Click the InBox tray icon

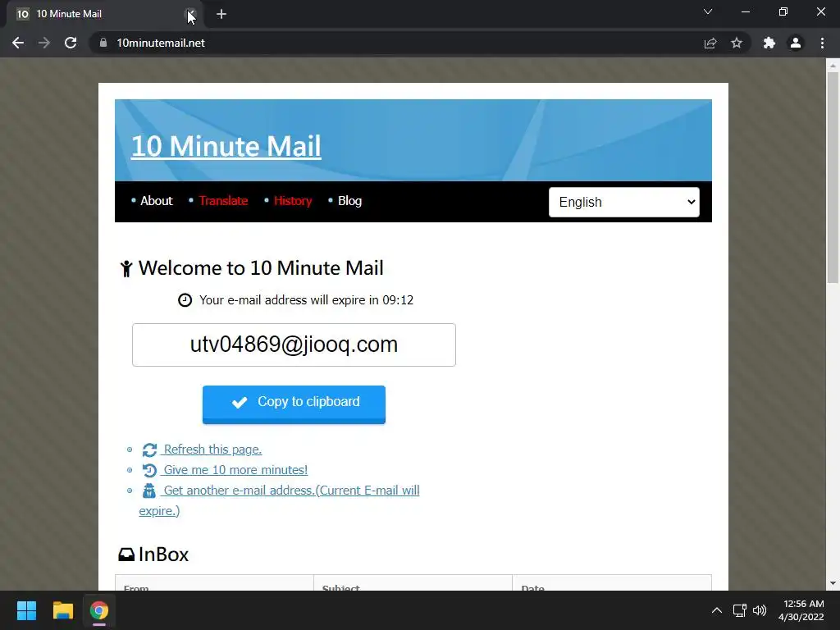(126, 555)
